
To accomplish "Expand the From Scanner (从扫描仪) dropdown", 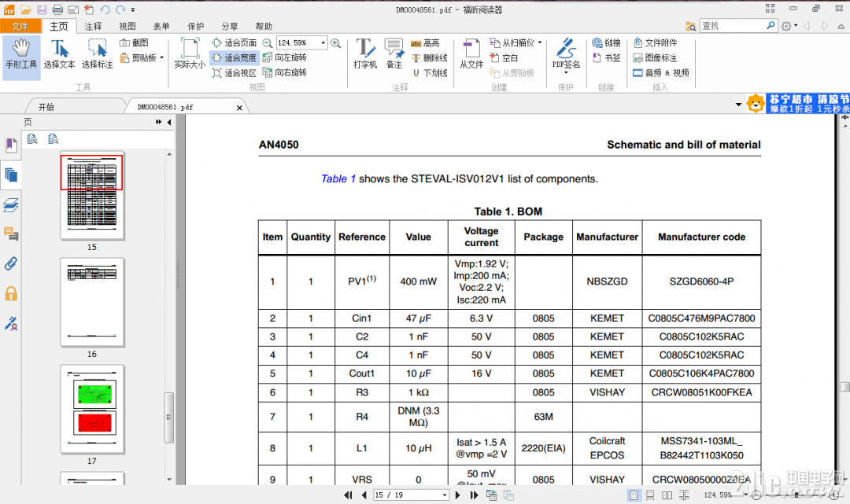I will [540, 42].
